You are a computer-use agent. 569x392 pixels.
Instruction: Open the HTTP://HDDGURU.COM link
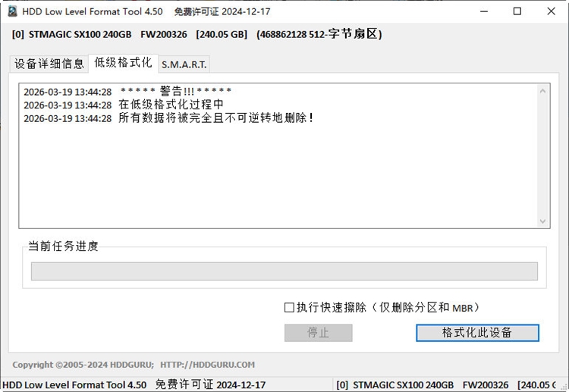207,365
